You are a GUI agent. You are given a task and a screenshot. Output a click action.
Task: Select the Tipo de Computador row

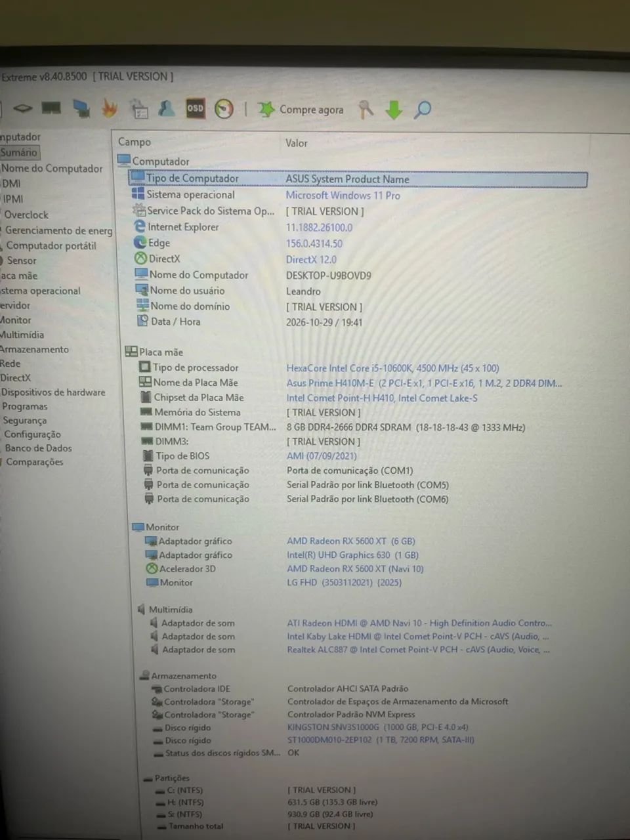[x=358, y=178]
